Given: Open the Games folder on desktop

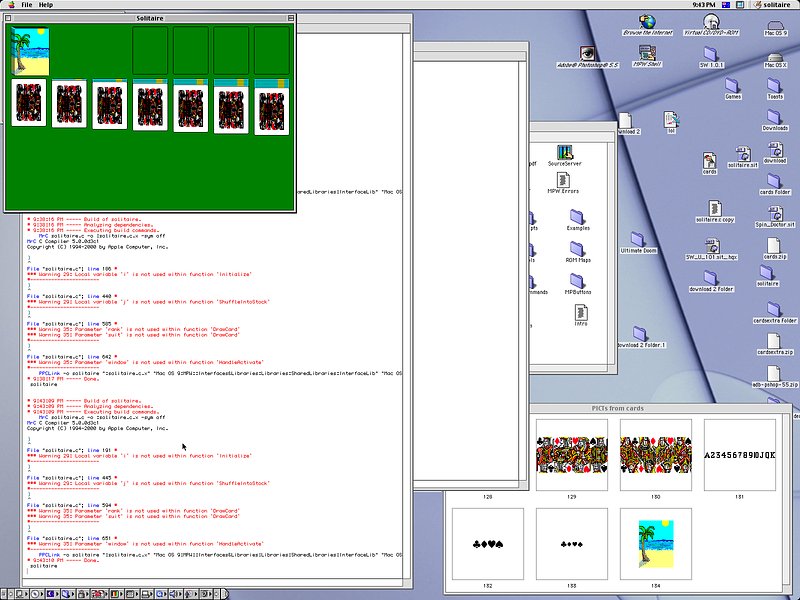Looking at the screenshot, I should 733,87.
